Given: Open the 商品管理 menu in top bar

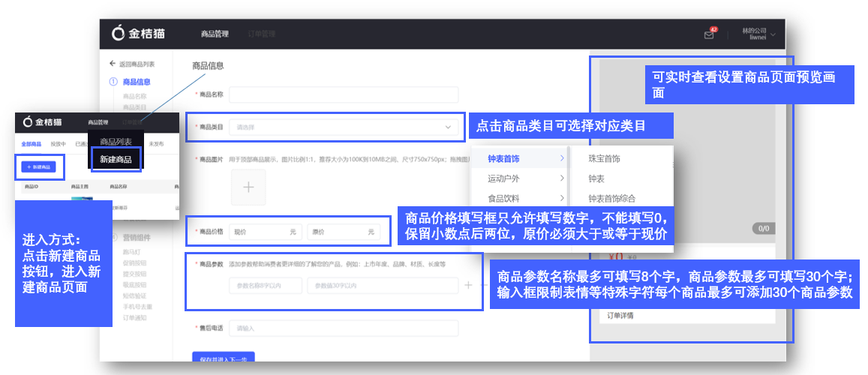Looking at the screenshot, I should pos(215,34).
